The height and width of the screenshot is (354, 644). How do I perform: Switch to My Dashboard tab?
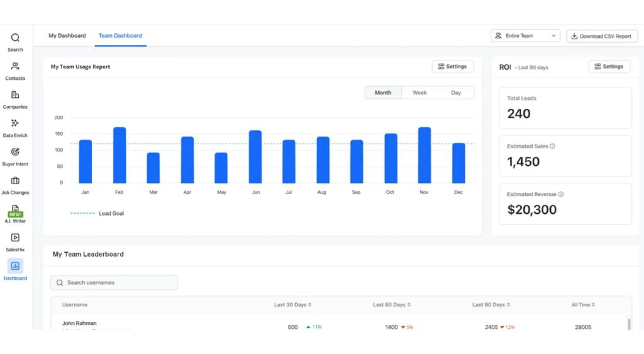(x=67, y=36)
